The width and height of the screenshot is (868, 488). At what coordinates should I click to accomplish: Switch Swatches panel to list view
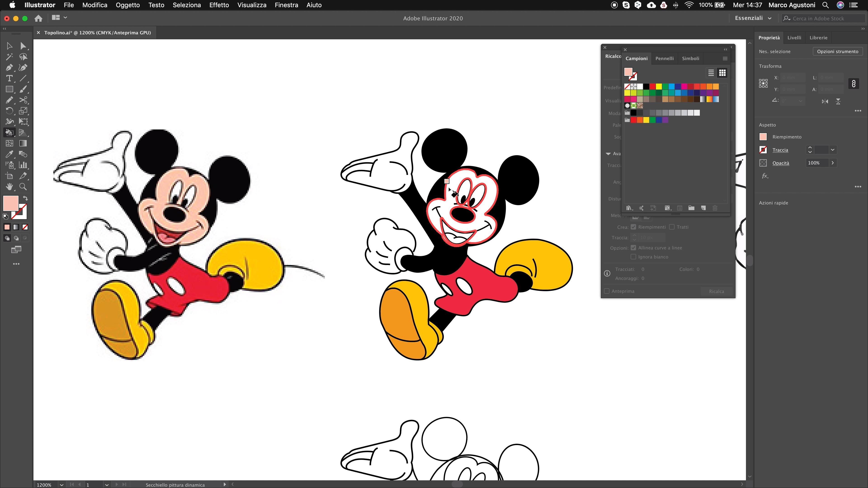coord(711,73)
